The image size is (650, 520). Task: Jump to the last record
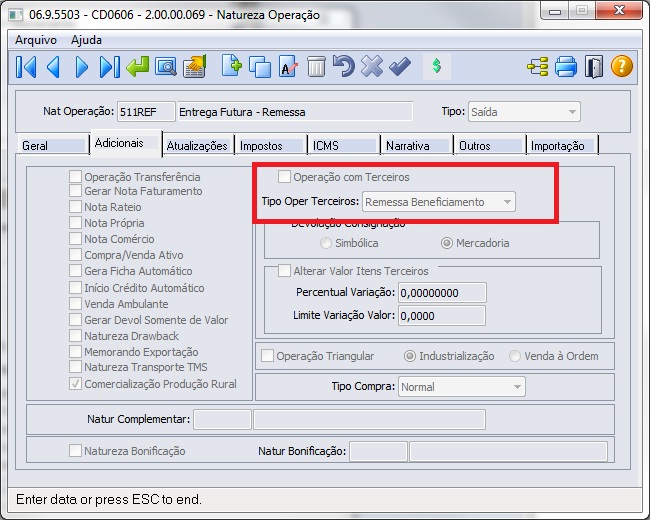coord(109,67)
